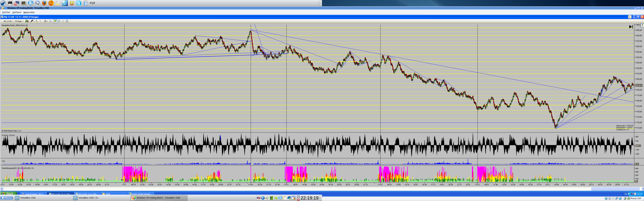644x201 pixels.
Task: Toggle the chart trader money icon
Action: coord(55,21)
